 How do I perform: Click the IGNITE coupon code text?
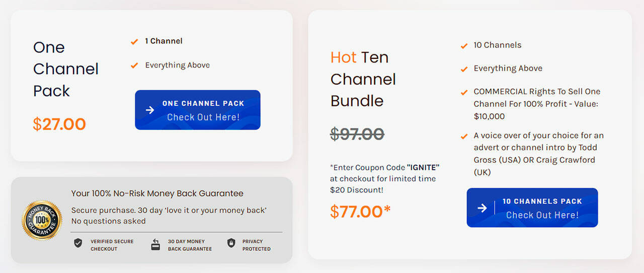click(x=423, y=167)
